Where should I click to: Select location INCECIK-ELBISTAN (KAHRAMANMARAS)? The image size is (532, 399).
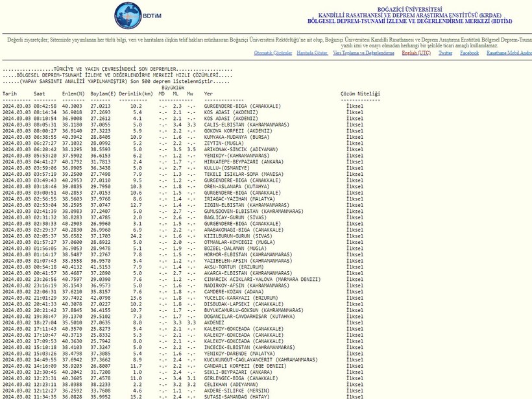[249, 348]
